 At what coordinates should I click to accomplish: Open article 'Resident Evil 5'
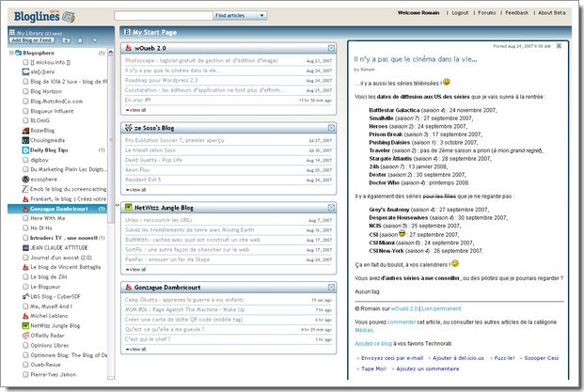(143, 180)
